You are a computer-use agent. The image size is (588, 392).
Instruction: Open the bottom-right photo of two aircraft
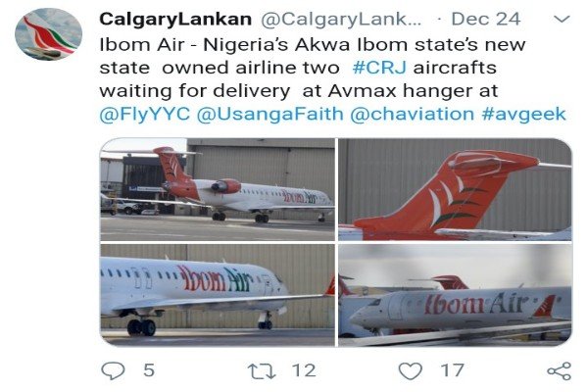pos(456,295)
